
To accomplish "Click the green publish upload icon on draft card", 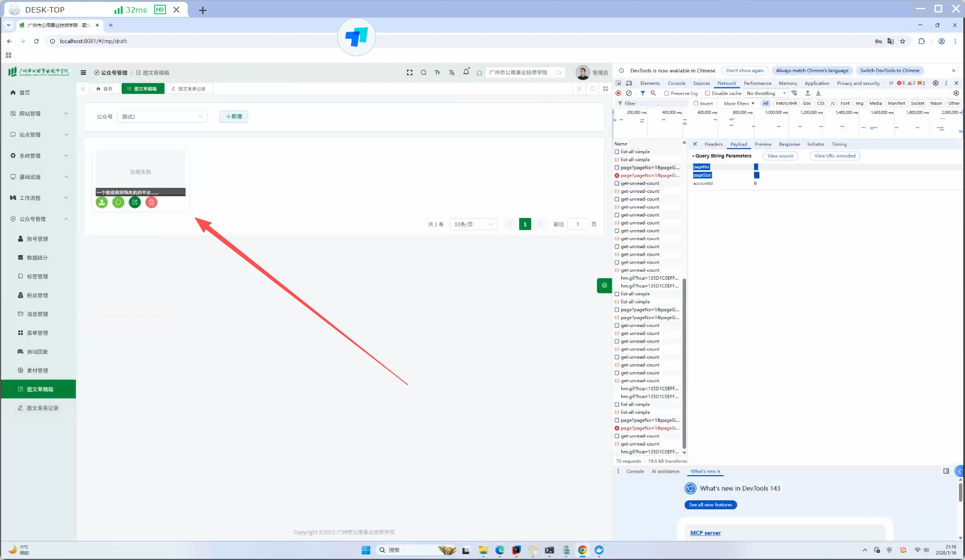I will click(102, 202).
